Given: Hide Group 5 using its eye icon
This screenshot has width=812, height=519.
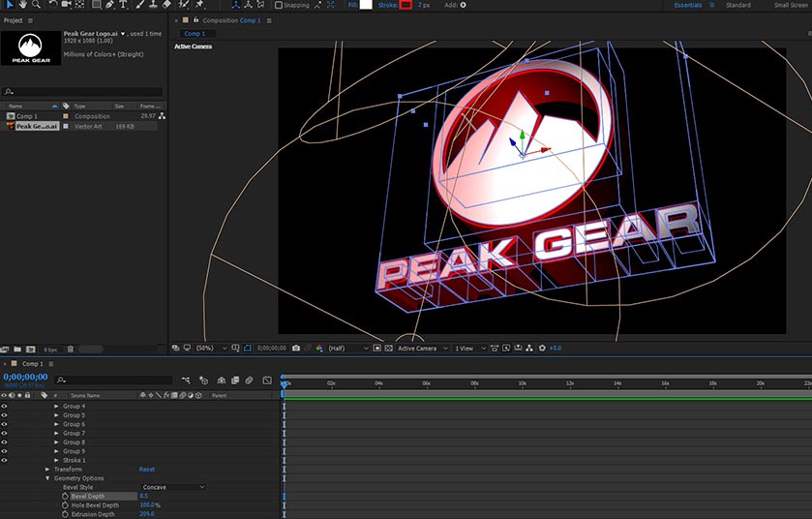Looking at the screenshot, I should click(4, 414).
